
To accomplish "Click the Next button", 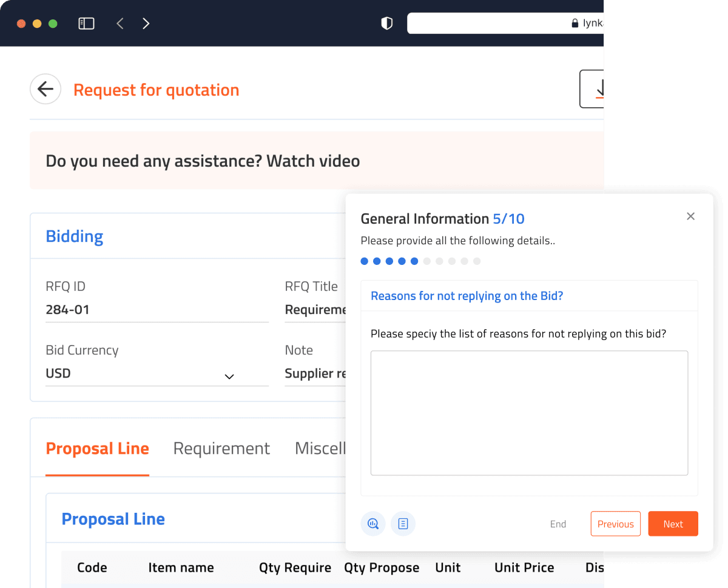I will (x=673, y=524).
